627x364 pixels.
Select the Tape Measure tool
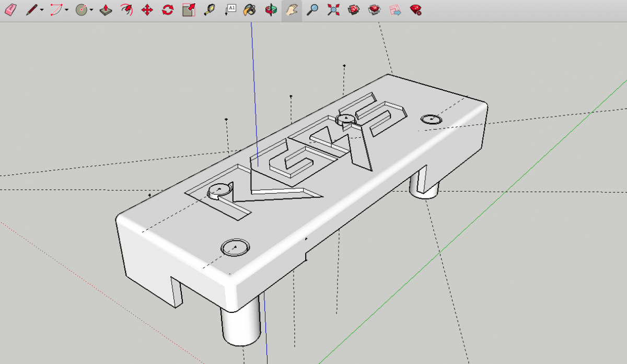tap(209, 9)
